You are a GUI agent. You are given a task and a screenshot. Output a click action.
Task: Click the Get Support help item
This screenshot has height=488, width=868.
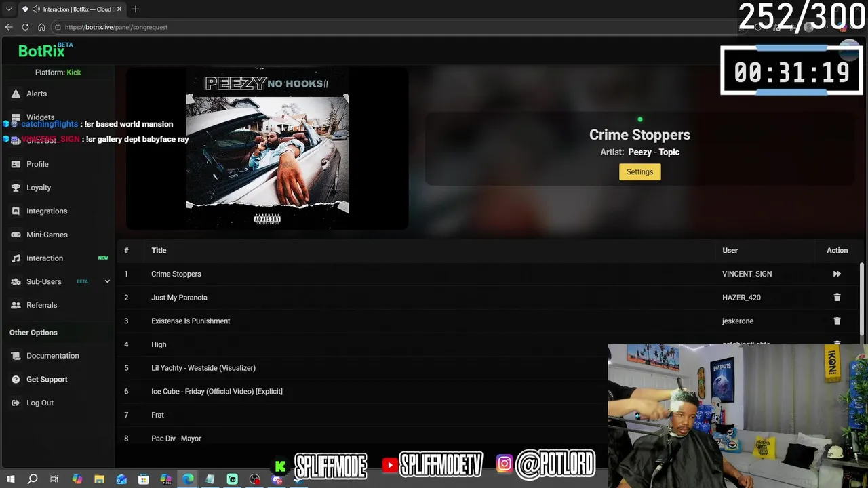click(x=47, y=380)
